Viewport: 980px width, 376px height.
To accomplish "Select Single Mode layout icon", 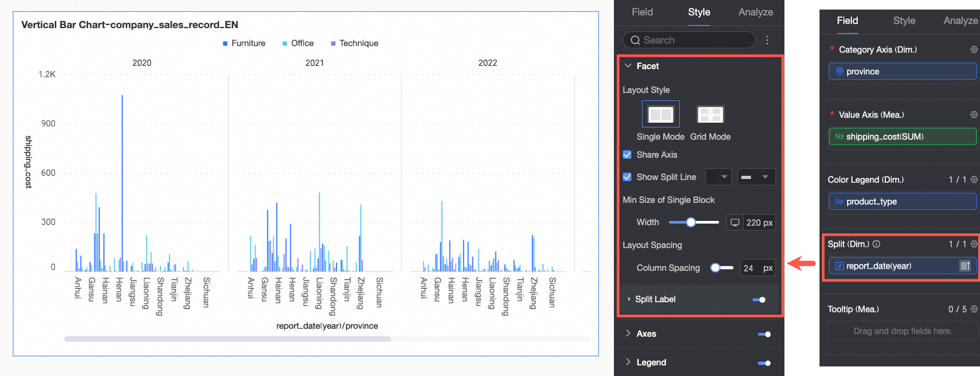I will 661,114.
